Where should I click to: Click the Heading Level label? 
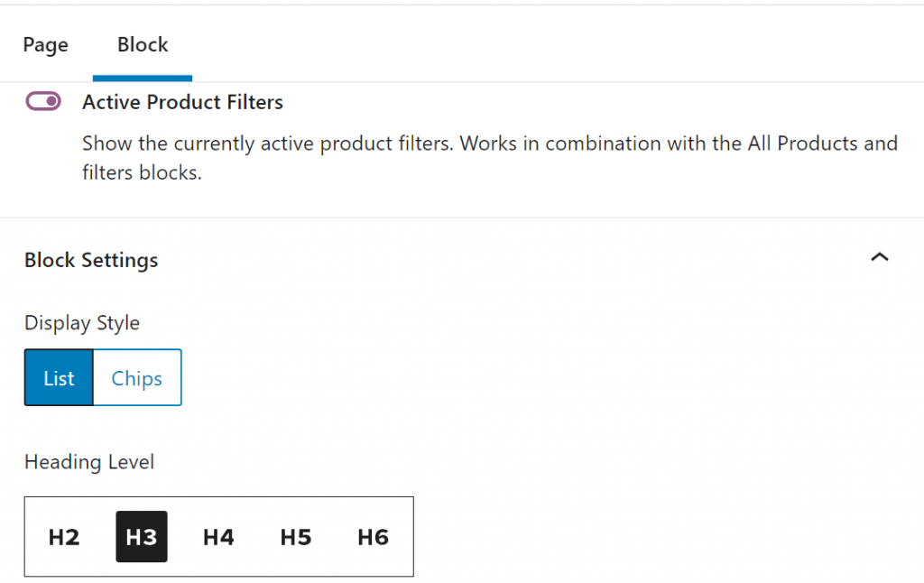click(x=88, y=462)
